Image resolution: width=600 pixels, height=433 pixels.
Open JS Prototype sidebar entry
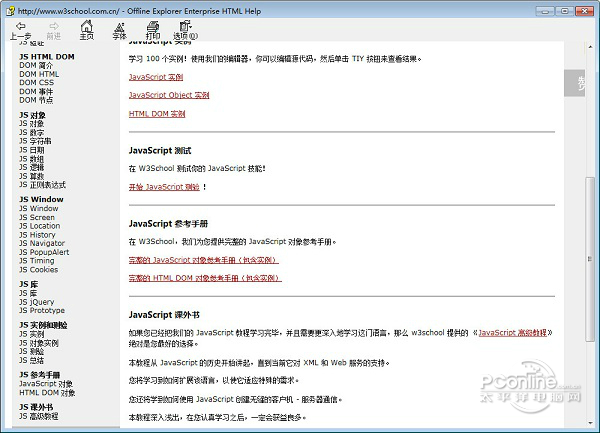coord(42,311)
